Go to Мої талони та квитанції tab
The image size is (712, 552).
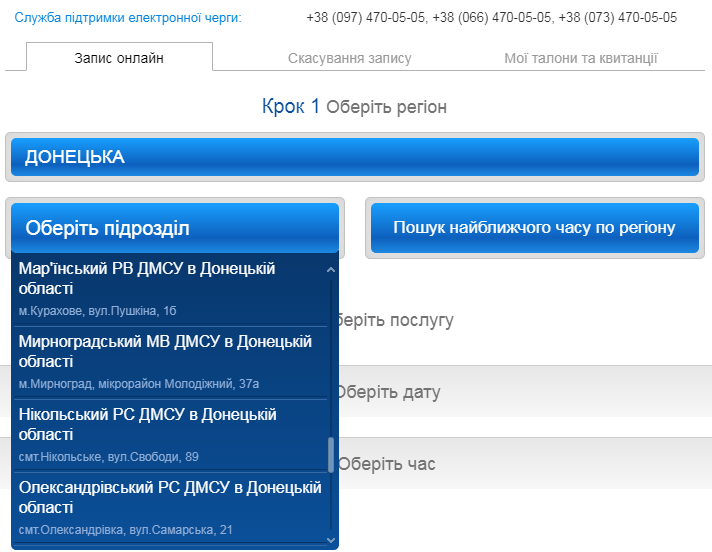(580, 58)
